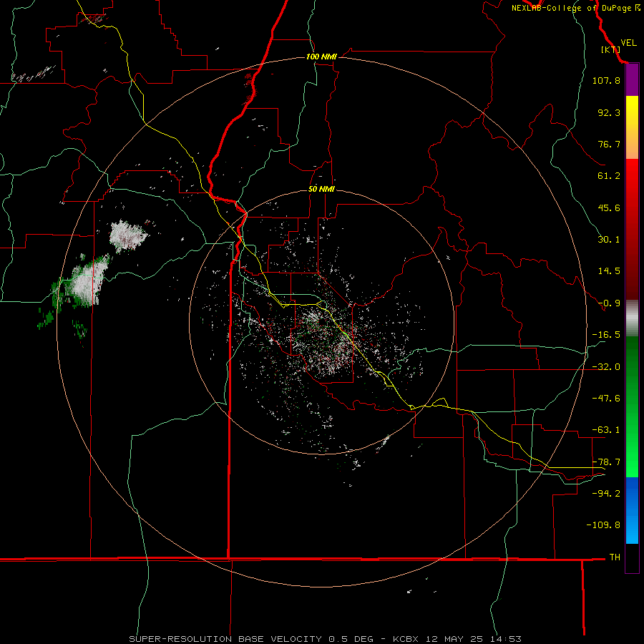Pick the black TH box on color bar
This screenshot has height=644, width=644.
click(x=632, y=558)
